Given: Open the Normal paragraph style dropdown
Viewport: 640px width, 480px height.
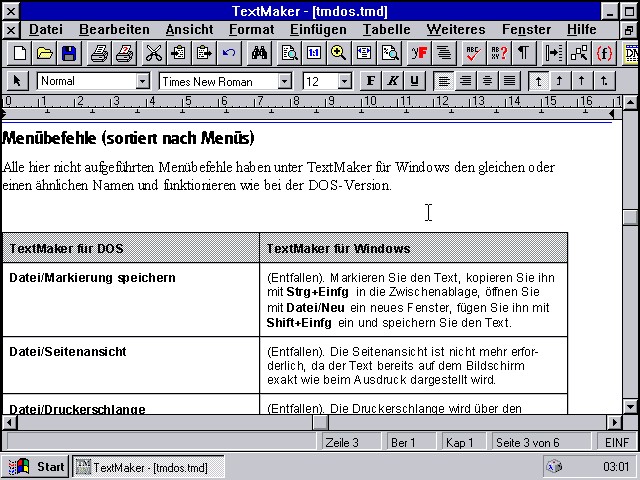Looking at the screenshot, I should click(x=142, y=81).
